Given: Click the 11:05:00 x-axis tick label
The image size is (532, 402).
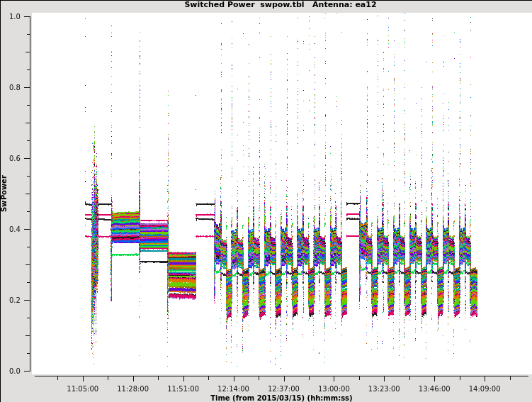Looking at the screenshot, I should click(x=83, y=389).
